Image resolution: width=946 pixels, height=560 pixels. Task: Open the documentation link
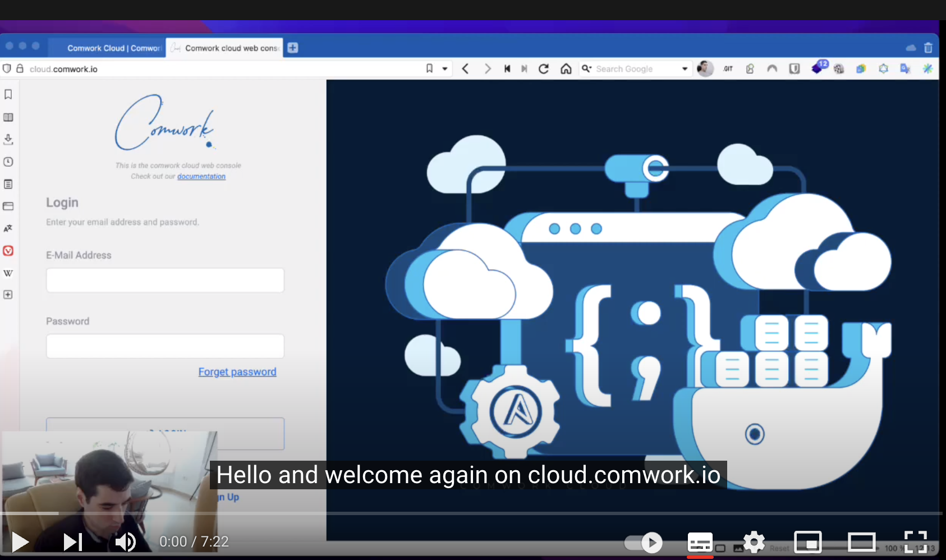click(x=201, y=176)
